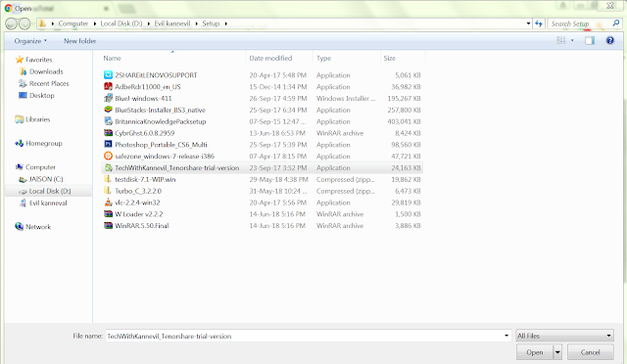This screenshot has height=364, width=627.
Task: Refresh the Setup folder view
Action: pos(539,23)
